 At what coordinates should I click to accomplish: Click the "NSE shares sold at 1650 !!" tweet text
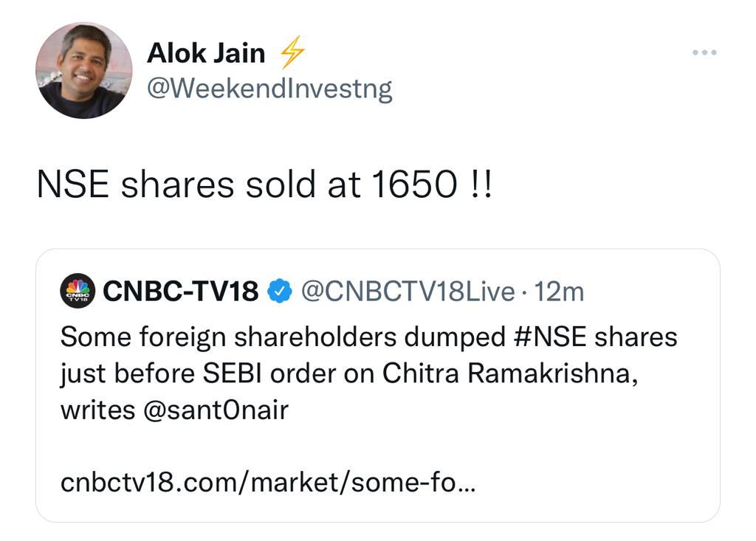click(264, 185)
